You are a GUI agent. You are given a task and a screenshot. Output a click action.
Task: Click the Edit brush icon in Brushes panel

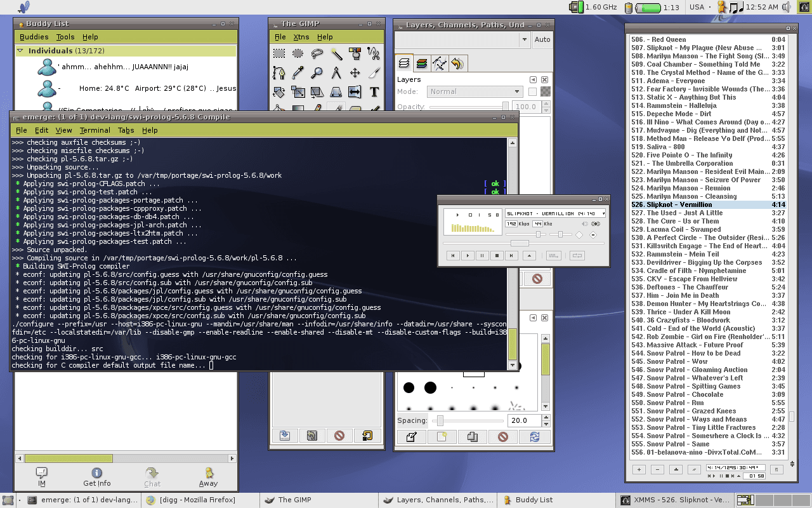click(412, 437)
